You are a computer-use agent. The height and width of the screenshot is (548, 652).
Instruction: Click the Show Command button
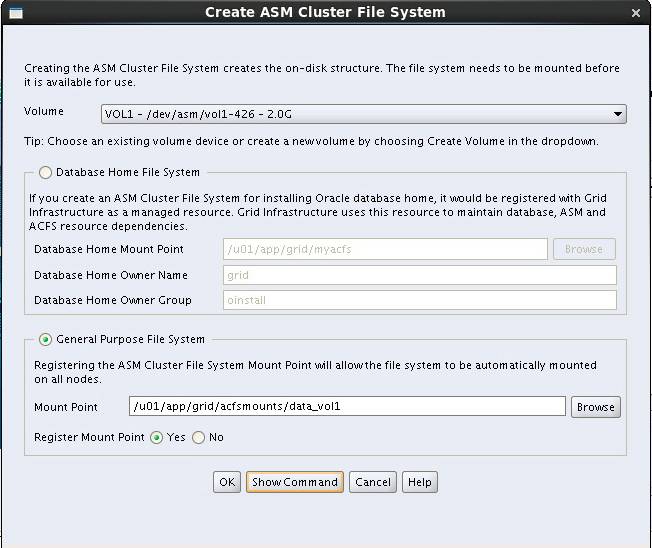(295, 482)
